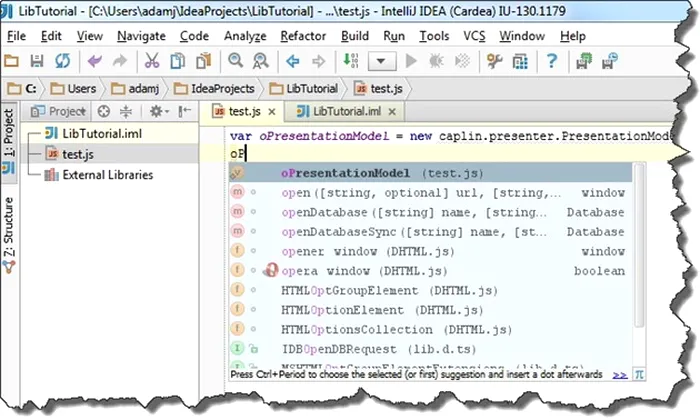Open the Tools menu
Screen dimensions: 700x420
(434, 36)
